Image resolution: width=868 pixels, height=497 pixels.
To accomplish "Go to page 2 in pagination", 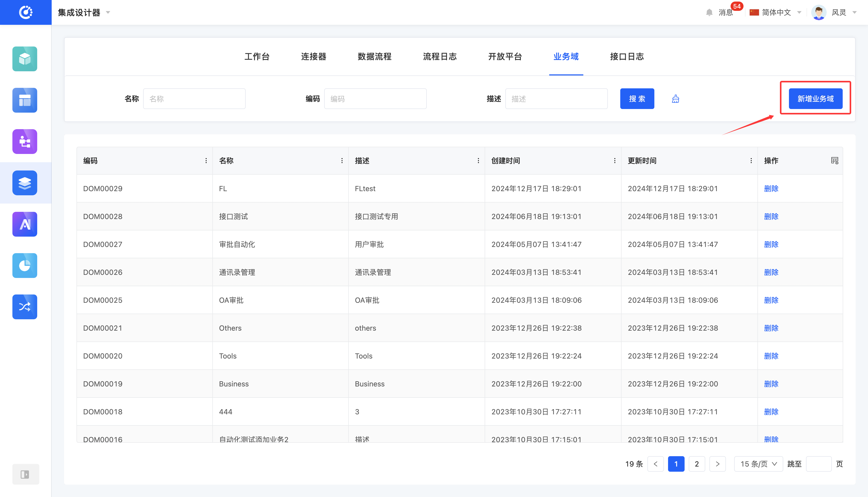I will (697, 464).
